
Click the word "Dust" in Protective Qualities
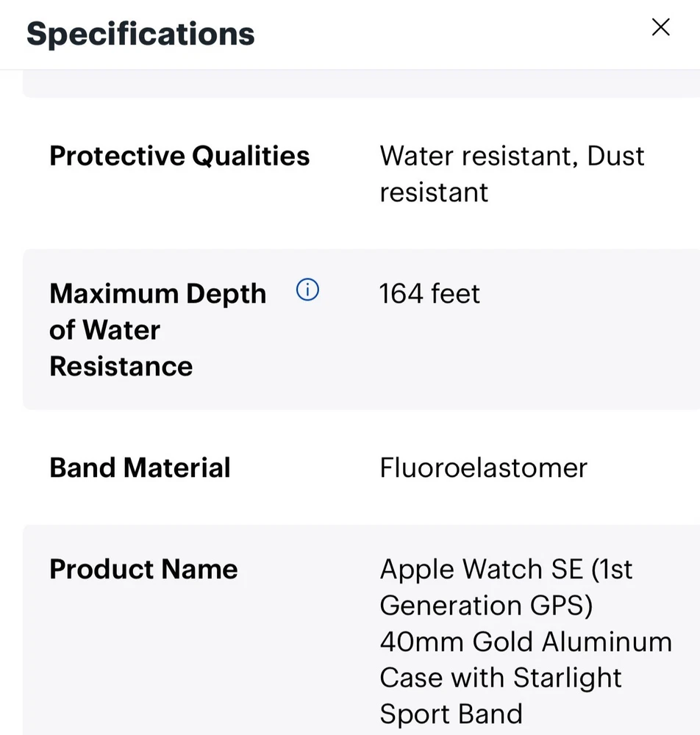click(615, 156)
